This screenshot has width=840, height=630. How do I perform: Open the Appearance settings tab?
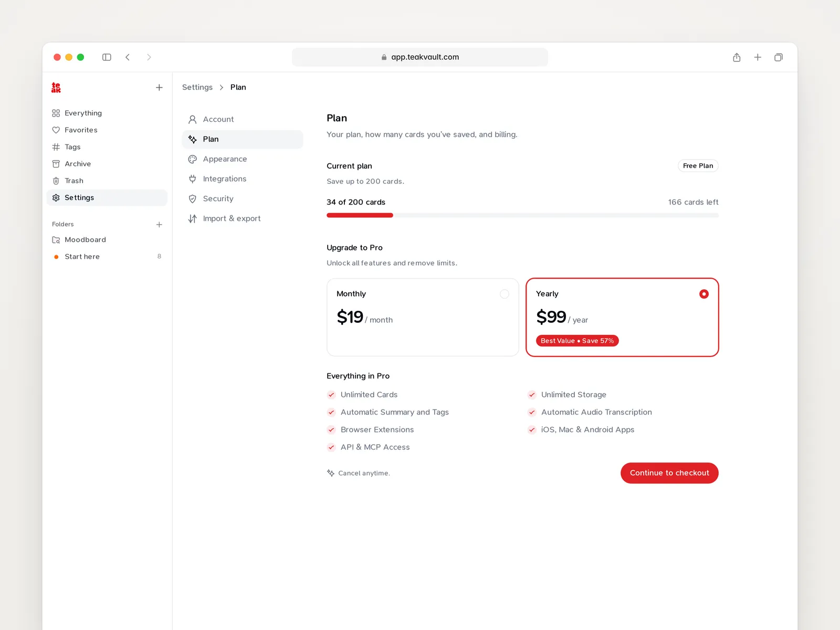[x=243, y=159]
